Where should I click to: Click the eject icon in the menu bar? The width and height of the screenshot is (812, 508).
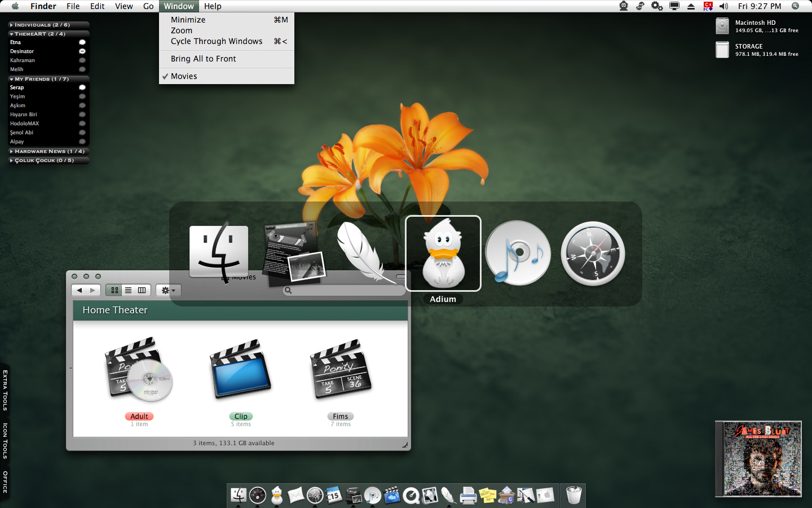coord(691,6)
